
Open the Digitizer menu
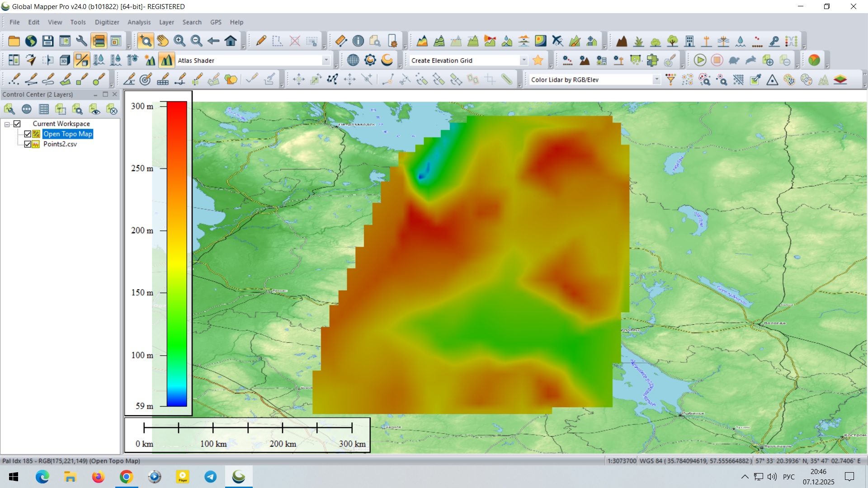107,22
